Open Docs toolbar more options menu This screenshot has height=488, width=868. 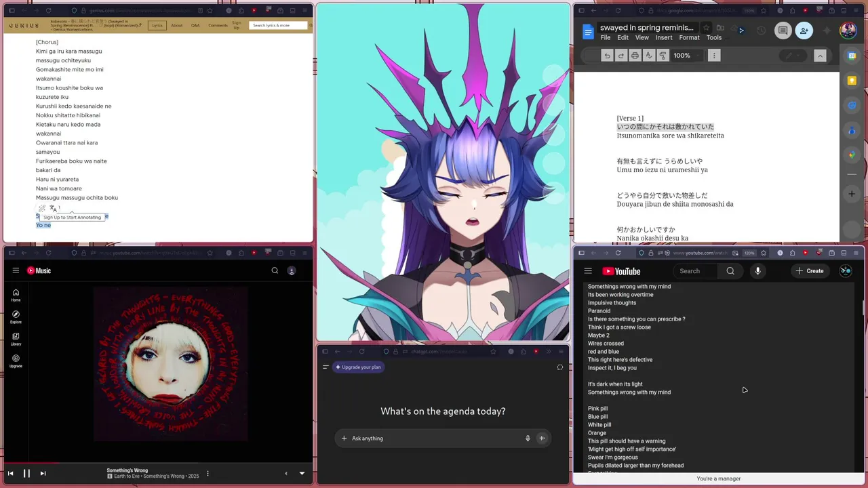tap(714, 56)
